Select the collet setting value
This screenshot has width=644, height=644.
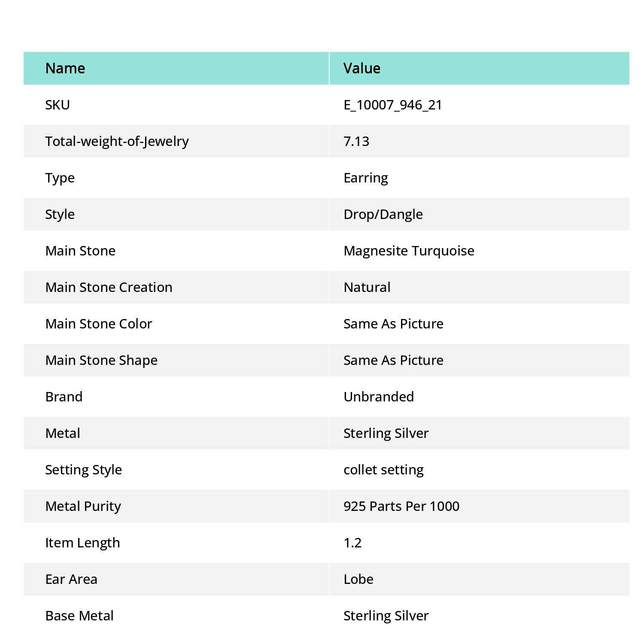(383, 470)
